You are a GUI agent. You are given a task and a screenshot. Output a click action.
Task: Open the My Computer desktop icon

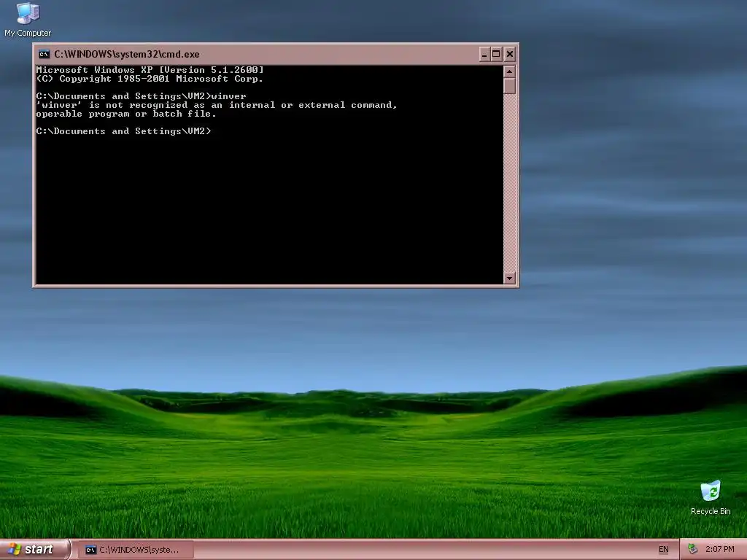click(28, 20)
